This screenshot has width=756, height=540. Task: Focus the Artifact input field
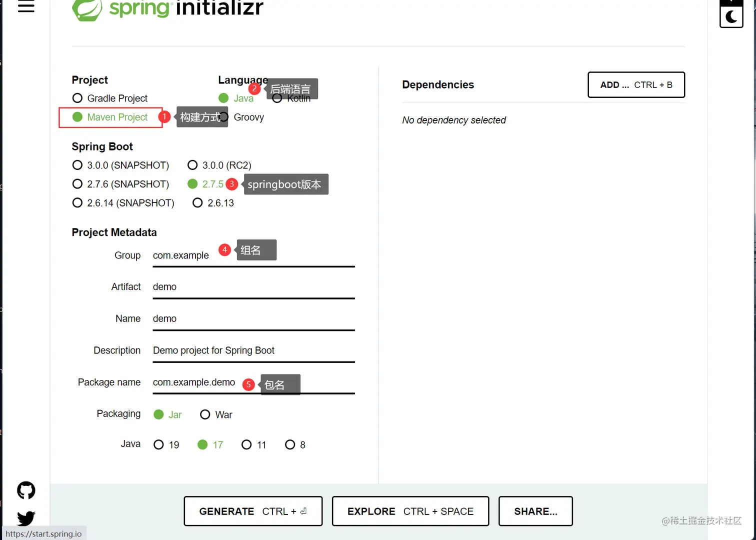point(254,287)
